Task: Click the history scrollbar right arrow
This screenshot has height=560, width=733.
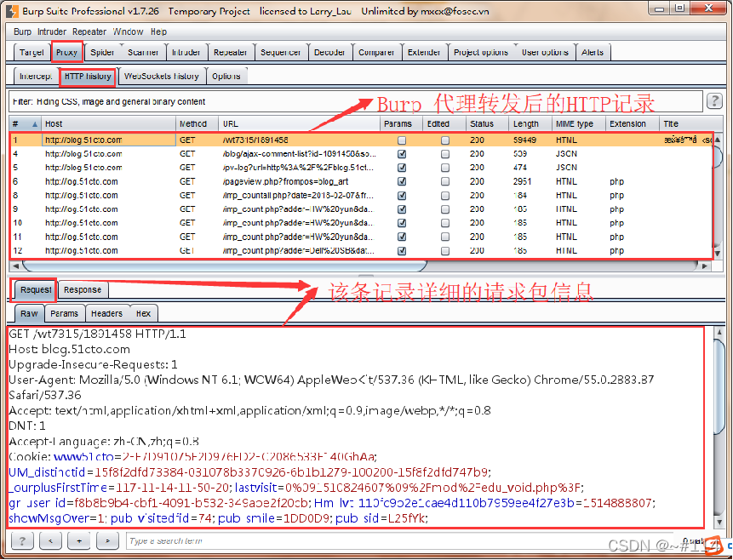Action: coord(704,266)
